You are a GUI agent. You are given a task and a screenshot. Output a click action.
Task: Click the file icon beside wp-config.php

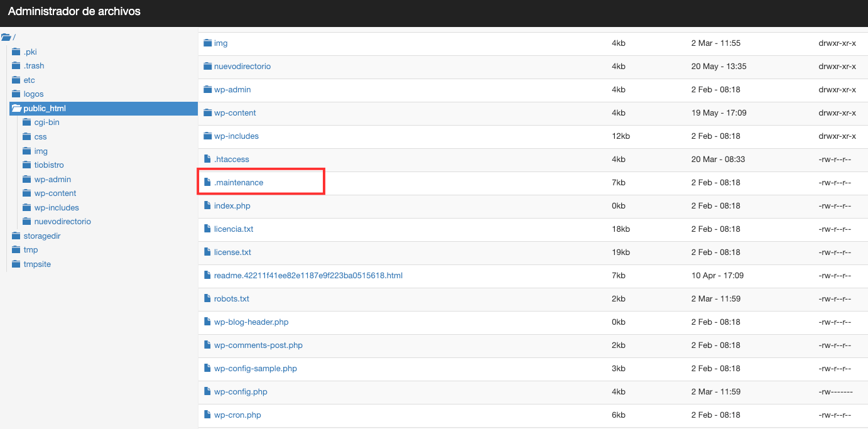tap(208, 392)
